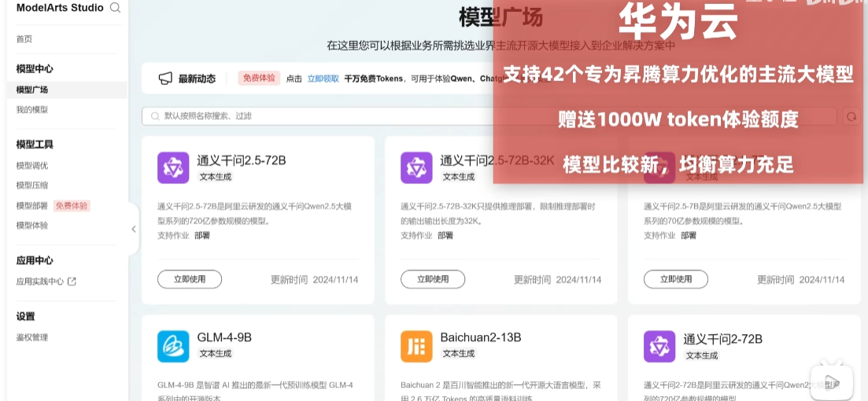Click the 立即领取 link in the announcement

click(x=323, y=79)
